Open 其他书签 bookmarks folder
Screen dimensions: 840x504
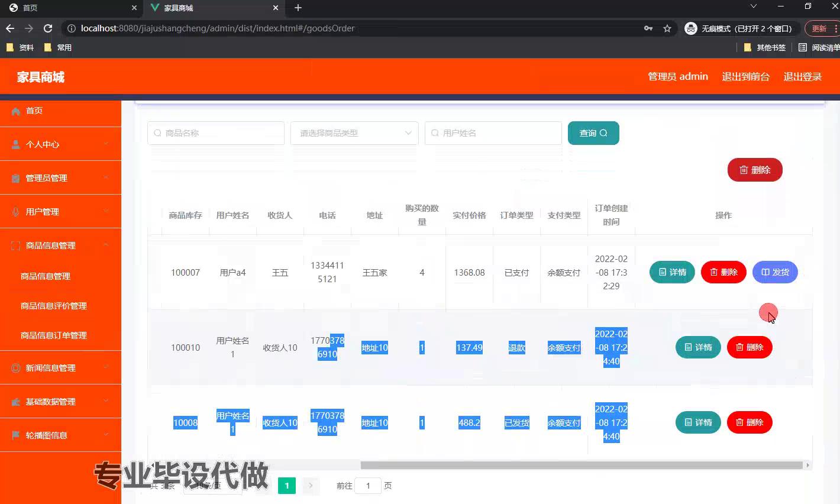click(764, 47)
